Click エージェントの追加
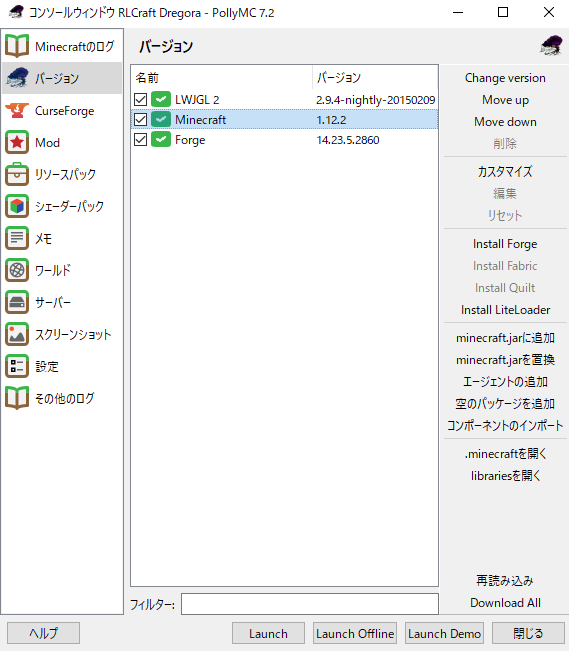569x651 pixels. [x=505, y=382]
